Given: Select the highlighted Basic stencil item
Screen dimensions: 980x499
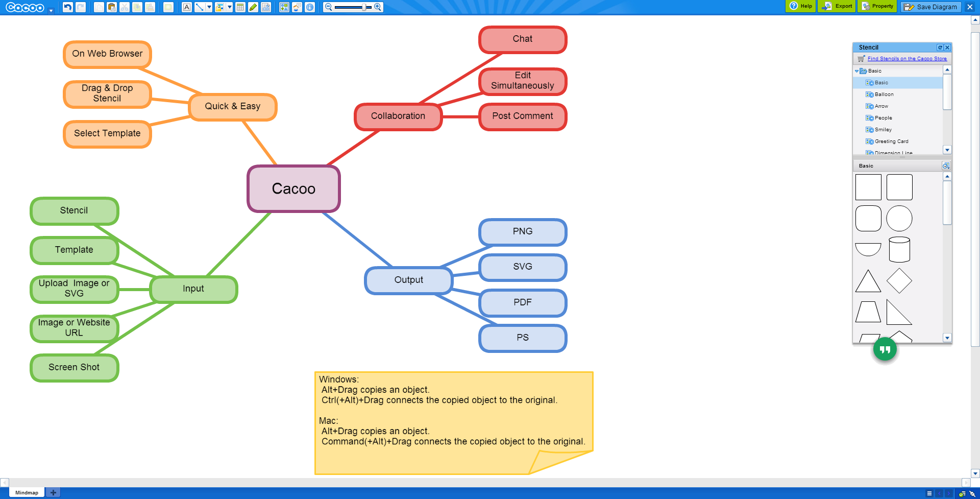Looking at the screenshot, I should pyautogui.click(x=898, y=83).
